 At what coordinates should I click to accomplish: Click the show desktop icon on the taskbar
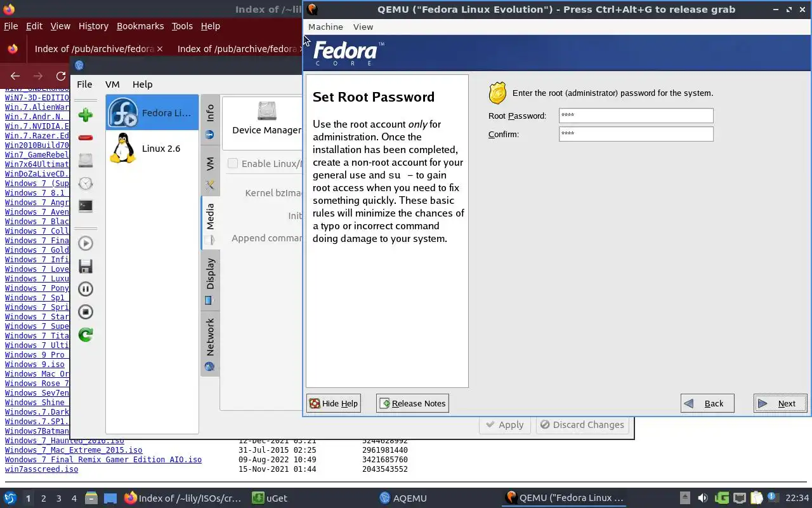[x=110, y=498]
